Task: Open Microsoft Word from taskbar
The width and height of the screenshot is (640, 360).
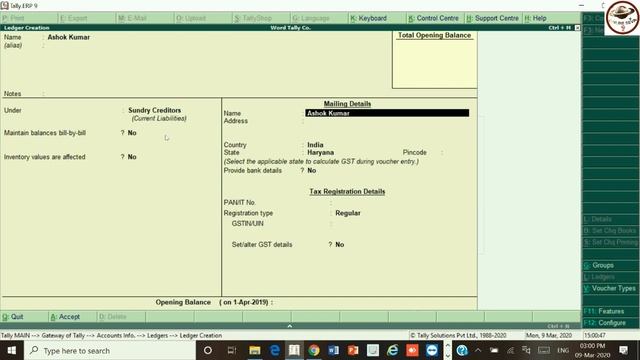Action: [333, 350]
